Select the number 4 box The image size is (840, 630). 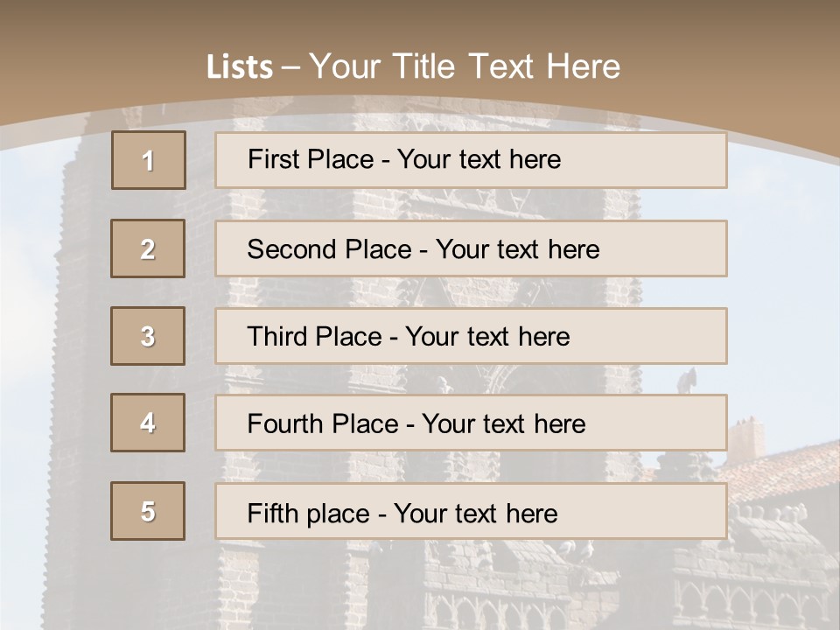pos(148,423)
